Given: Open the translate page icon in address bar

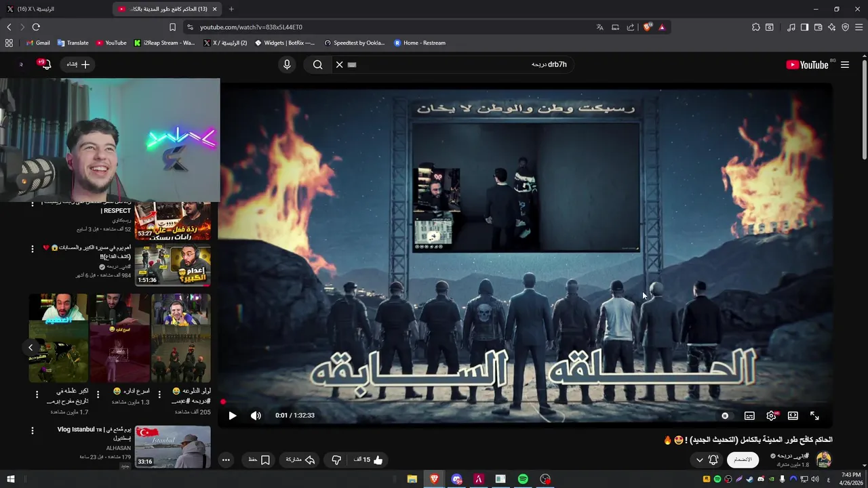Looking at the screenshot, I should pyautogui.click(x=599, y=27).
